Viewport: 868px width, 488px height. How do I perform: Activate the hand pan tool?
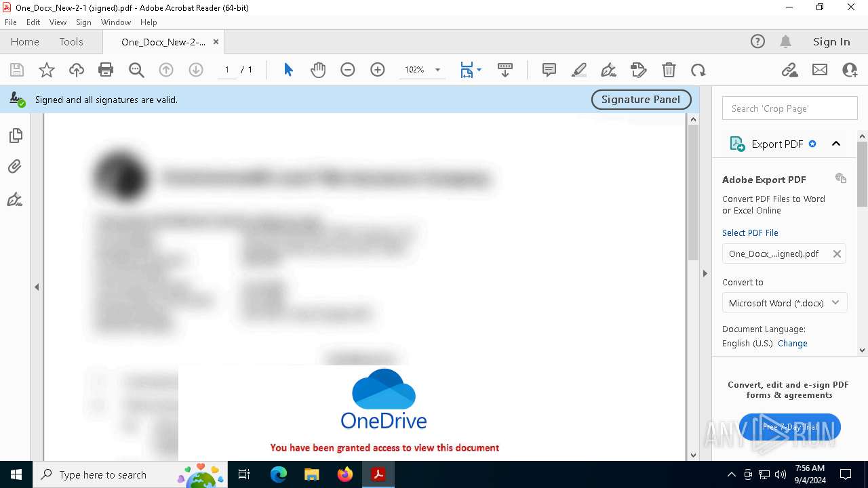(x=318, y=70)
